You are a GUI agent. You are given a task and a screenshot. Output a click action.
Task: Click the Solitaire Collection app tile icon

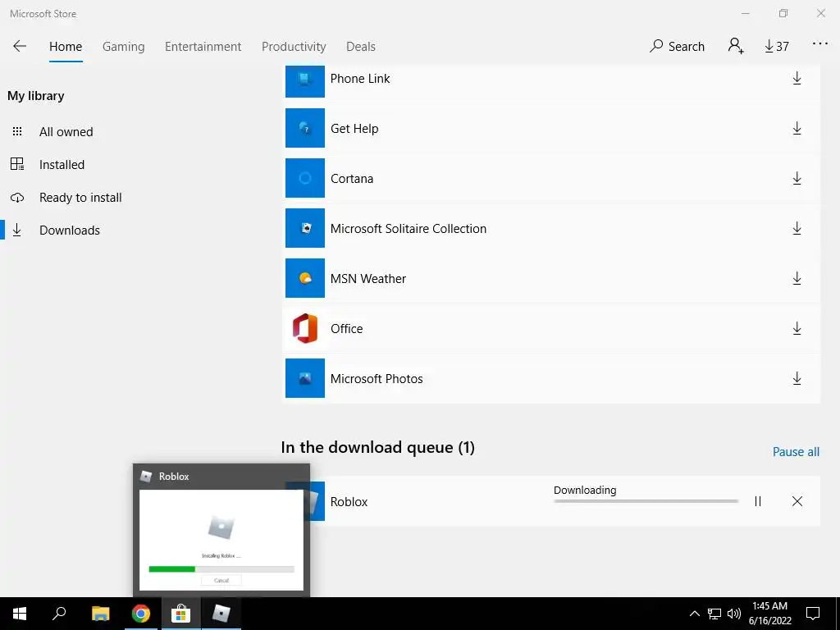(305, 228)
